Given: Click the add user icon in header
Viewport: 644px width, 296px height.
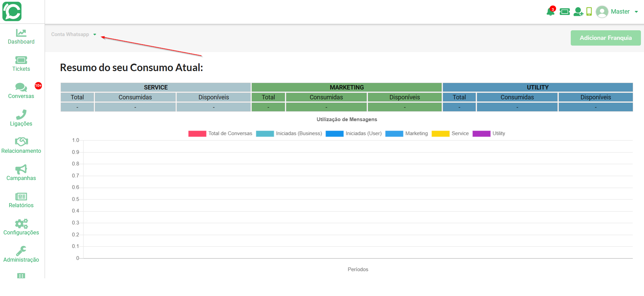Looking at the screenshot, I should coord(578,12).
